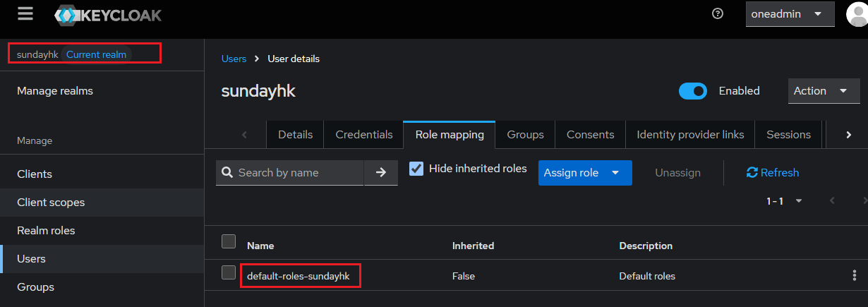
Task: Click the False inherited value
Action: point(464,276)
